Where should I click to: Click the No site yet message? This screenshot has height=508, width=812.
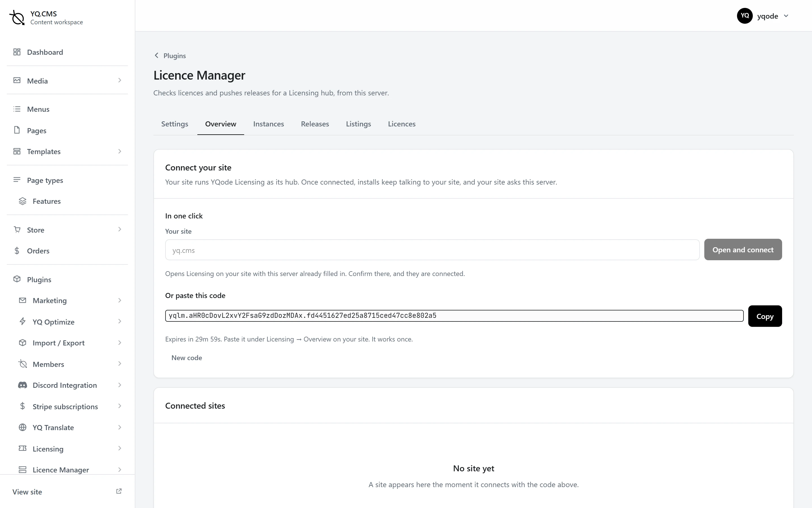(473, 468)
